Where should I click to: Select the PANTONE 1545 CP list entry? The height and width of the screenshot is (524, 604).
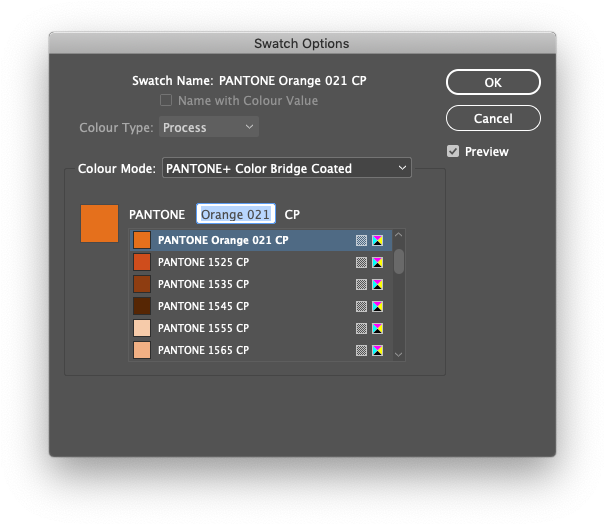coord(261,306)
